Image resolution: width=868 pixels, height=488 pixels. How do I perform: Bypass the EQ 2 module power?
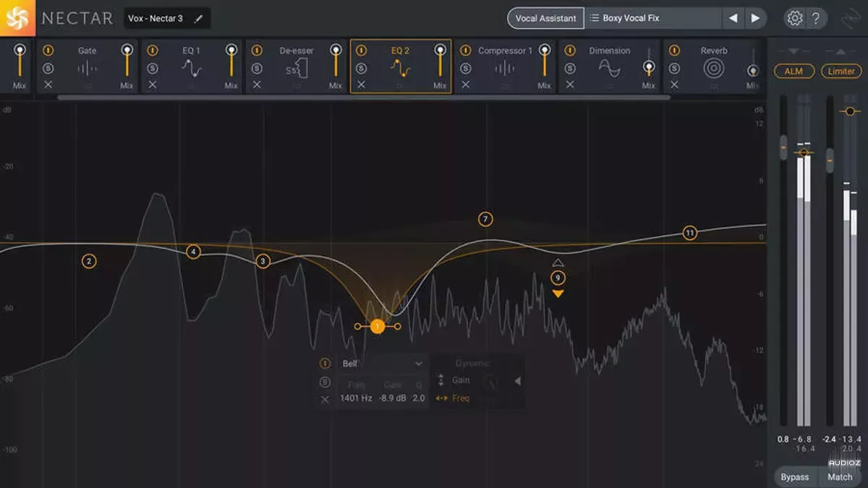(x=361, y=51)
